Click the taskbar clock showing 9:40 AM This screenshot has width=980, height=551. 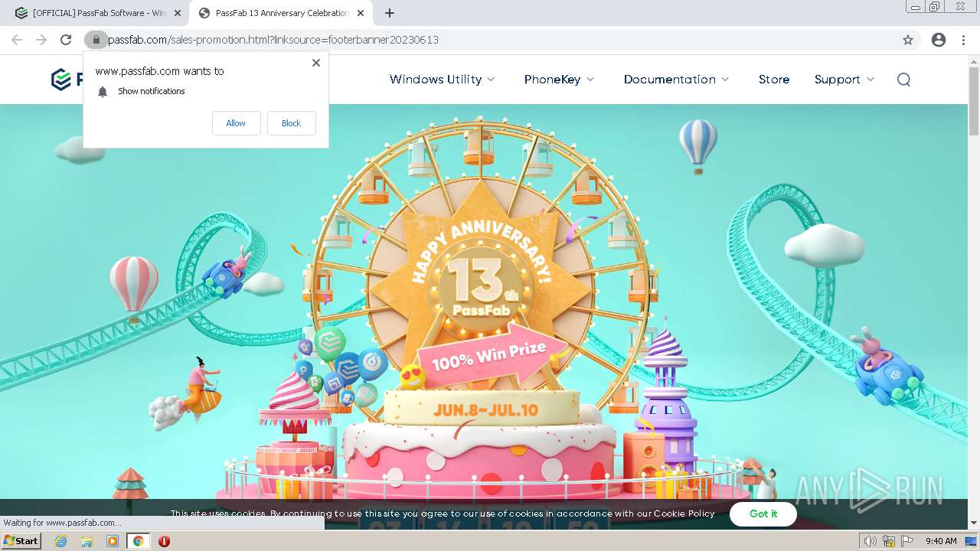click(x=941, y=541)
